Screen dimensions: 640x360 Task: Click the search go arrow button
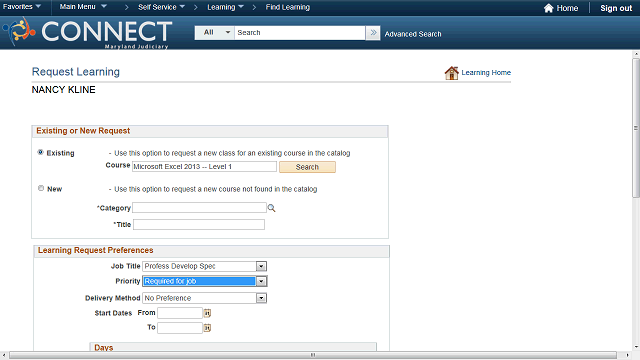(x=373, y=33)
